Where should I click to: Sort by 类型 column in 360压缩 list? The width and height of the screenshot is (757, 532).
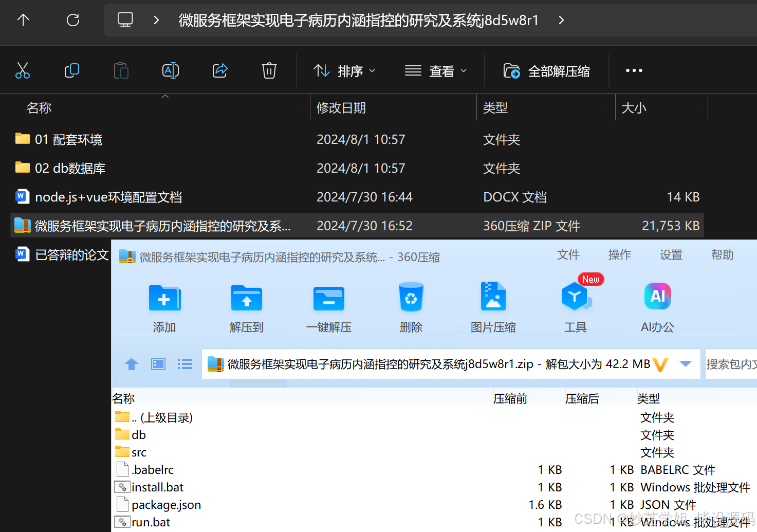coord(649,398)
